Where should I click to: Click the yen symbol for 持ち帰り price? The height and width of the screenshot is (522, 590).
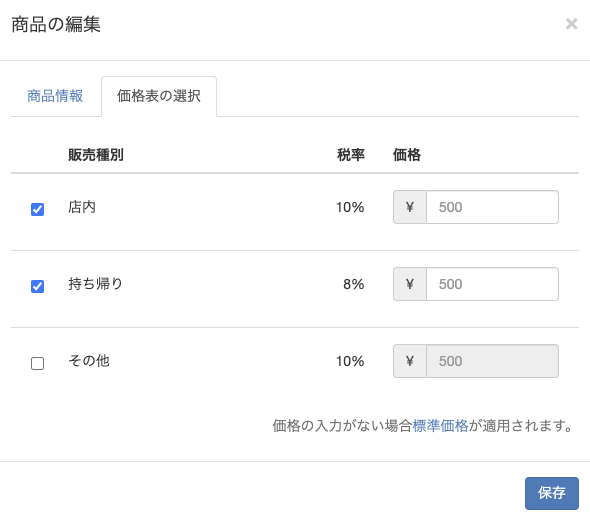click(410, 284)
